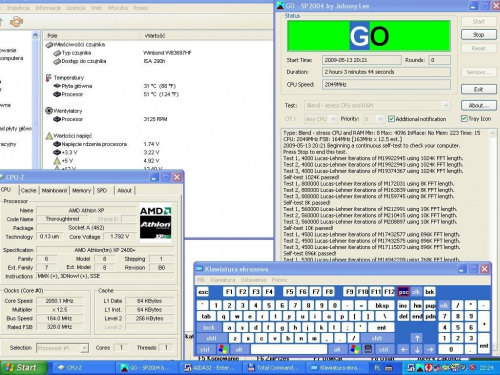
Task: Click the Start Time field in SP2004
Action: click(361, 60)
